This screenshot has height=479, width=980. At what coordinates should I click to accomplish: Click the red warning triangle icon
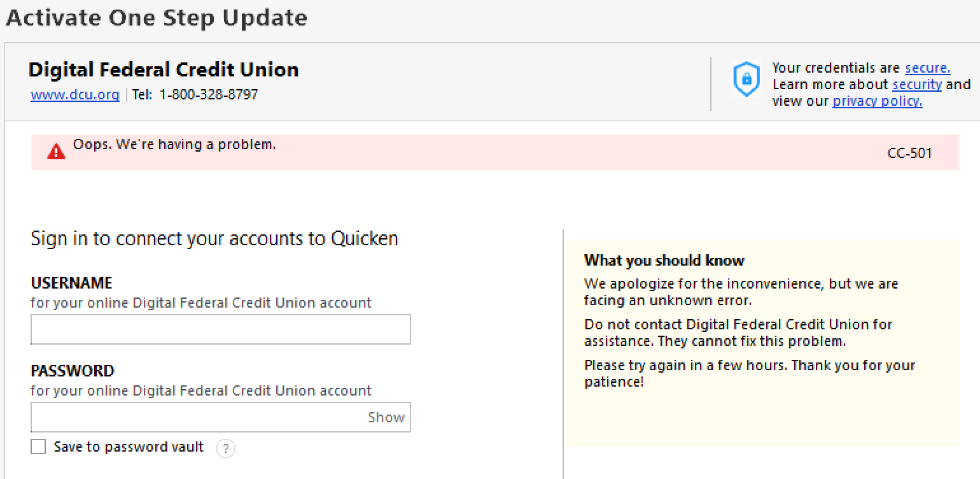point(56,151)
